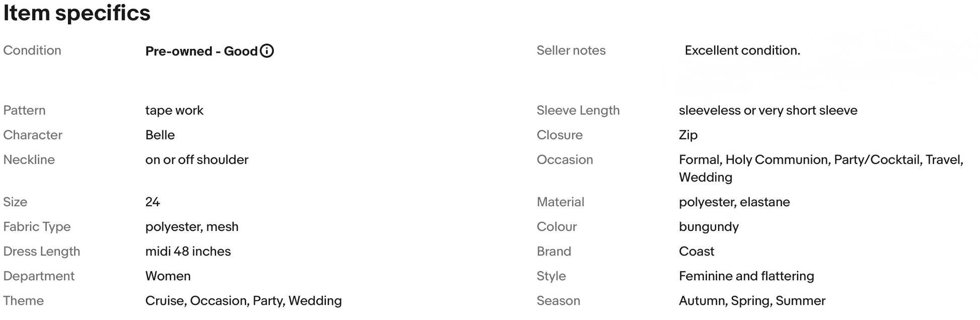The image size is (980, 320).
Task: Click the condition info icon
Action: (x=267, y=51)
